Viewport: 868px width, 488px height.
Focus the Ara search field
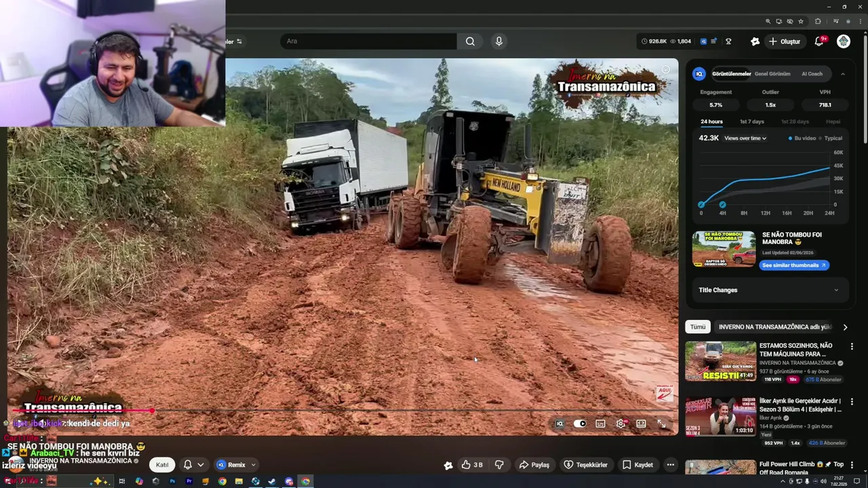click(369, 41)
